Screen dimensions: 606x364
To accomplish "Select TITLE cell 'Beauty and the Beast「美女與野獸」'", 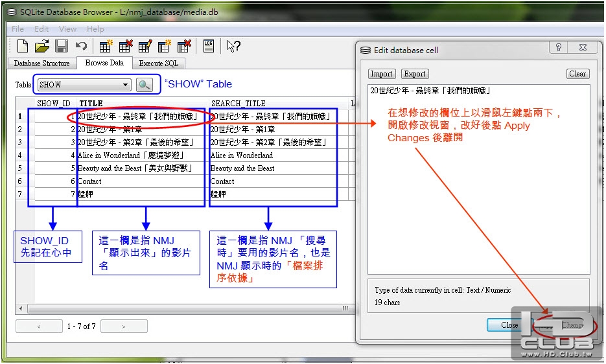I will [143, 168].
